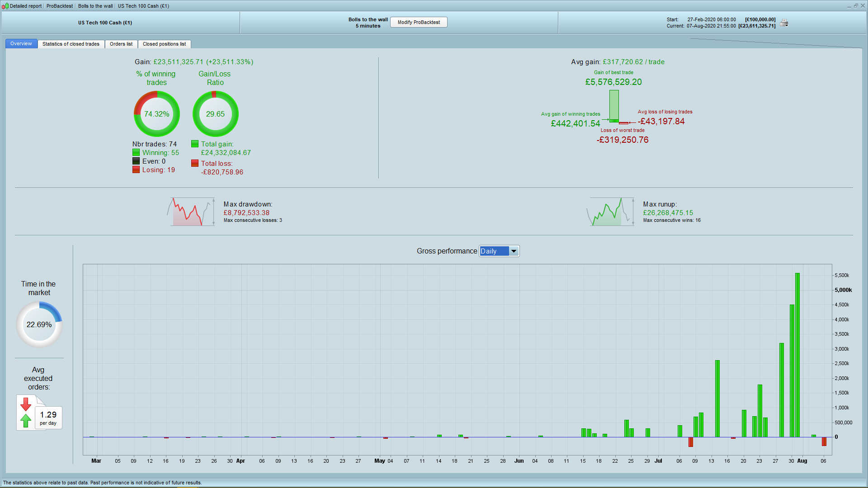Click the Modify ProBacktest button
The height and width of the screenshot is (488, 868).
[x=419, y=22]
